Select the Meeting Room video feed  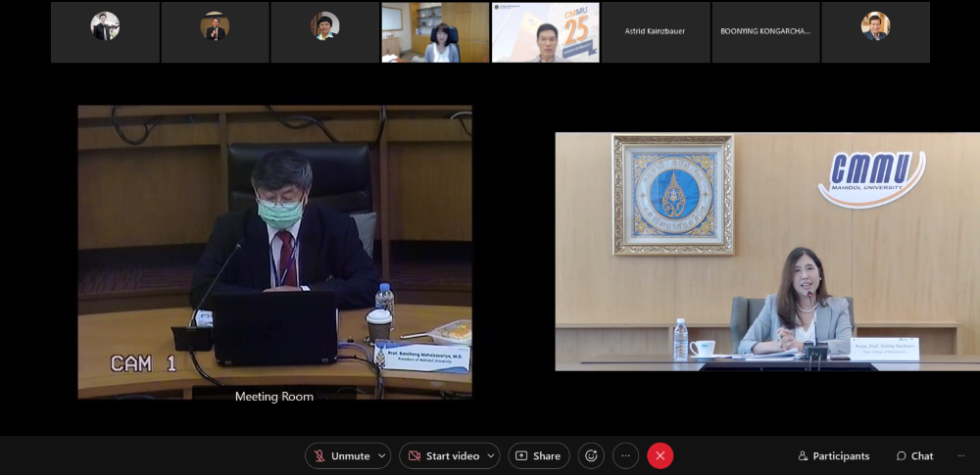(274, 252)
